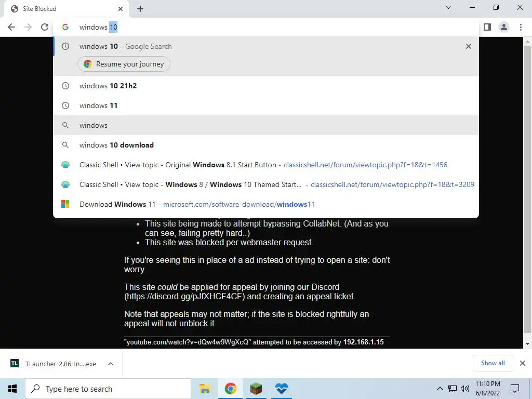Image resolution: width=532 pixels, height=399 pixels.
Task: Click the Classic Shell icon for Windows 8.1 topic
Action: (65, 165)
